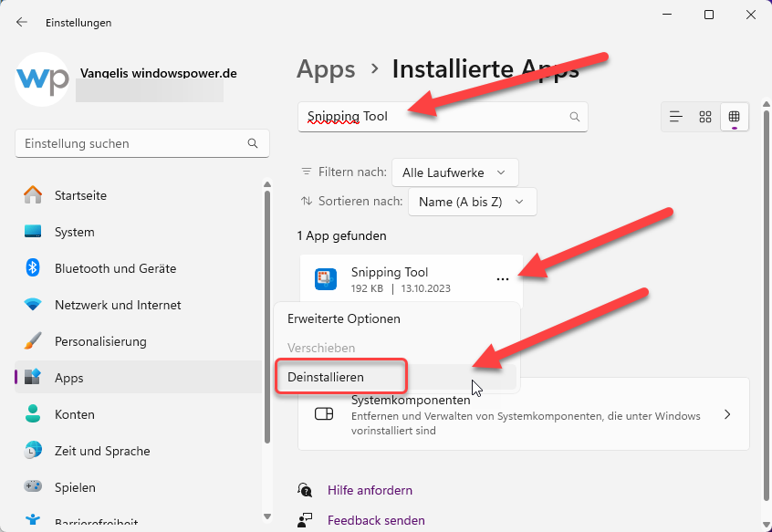This screenshot has width=772, height=532.
Task: Click the paintbrush Personalisierung icon
Action: 33,341
